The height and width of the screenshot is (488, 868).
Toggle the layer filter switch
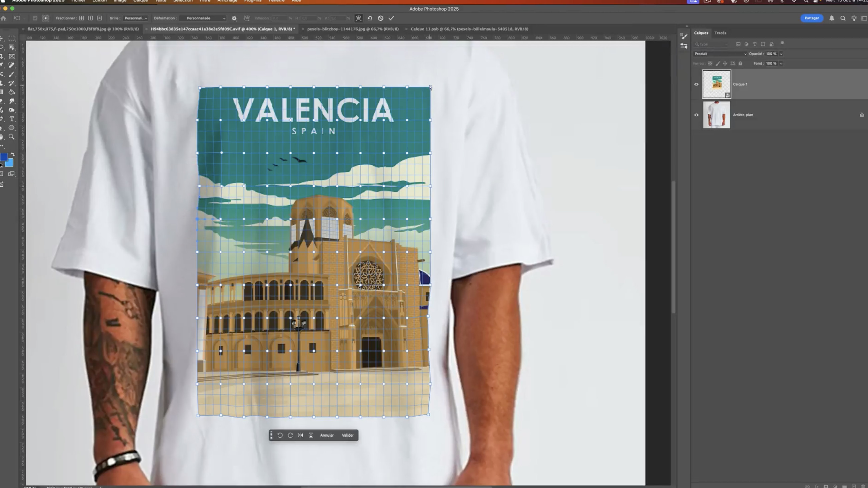click(x=782, y=43)
